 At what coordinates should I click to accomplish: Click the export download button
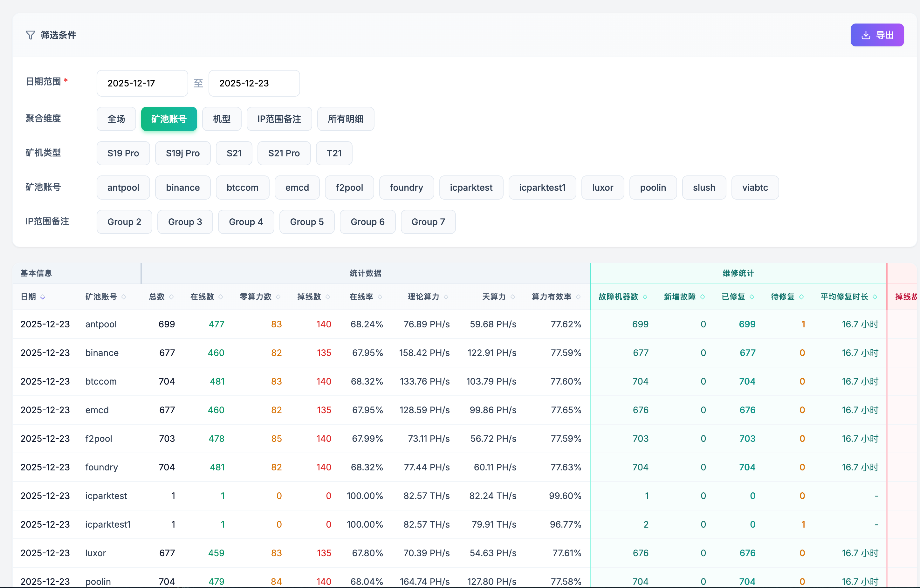click(x=876, y=35)
